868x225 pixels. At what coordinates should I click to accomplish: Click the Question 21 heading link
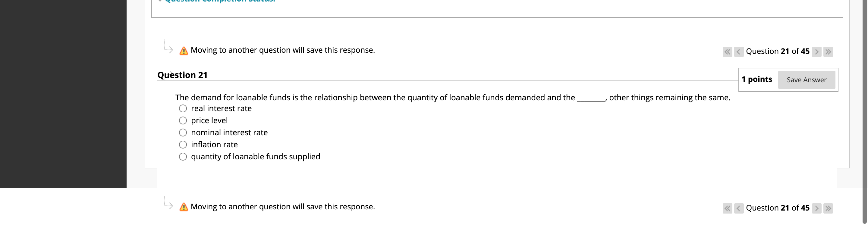click(182, 75)
